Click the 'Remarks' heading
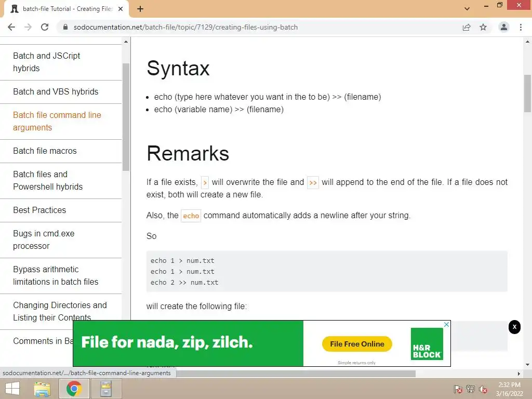532x399 pixels. pos(188,153)
